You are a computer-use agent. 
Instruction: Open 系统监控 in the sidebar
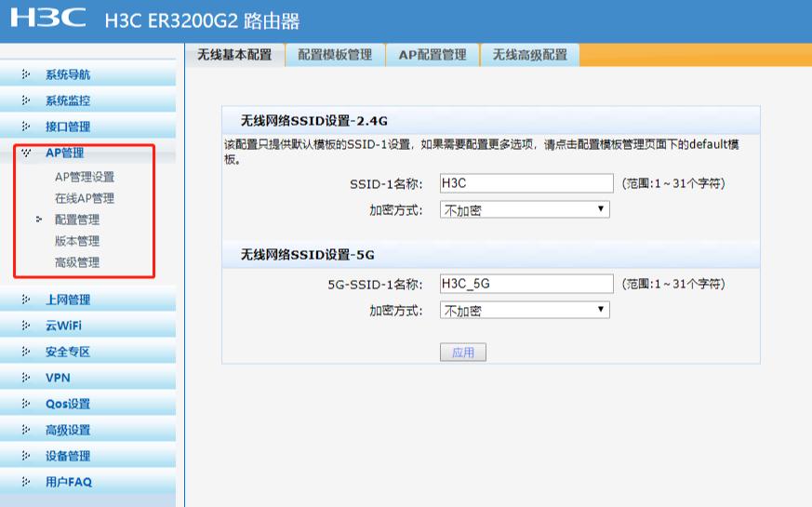coord(68,100)
